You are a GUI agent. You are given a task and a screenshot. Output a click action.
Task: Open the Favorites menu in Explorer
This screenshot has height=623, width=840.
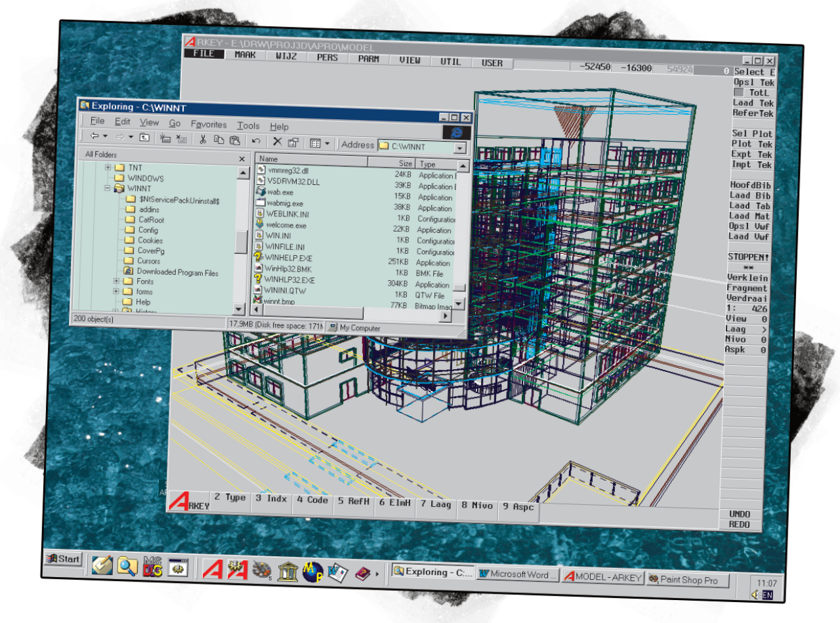(x=209, y=125)
